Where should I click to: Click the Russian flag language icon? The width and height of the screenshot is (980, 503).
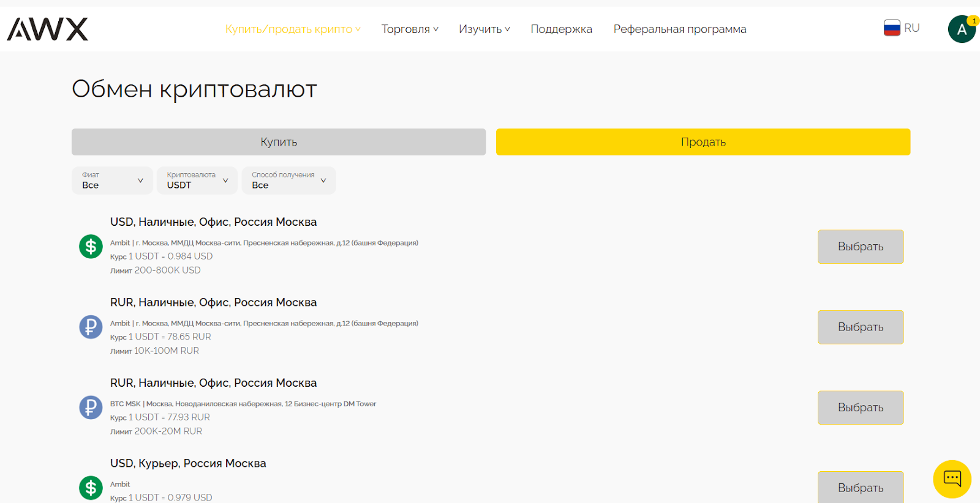point(892,28)
